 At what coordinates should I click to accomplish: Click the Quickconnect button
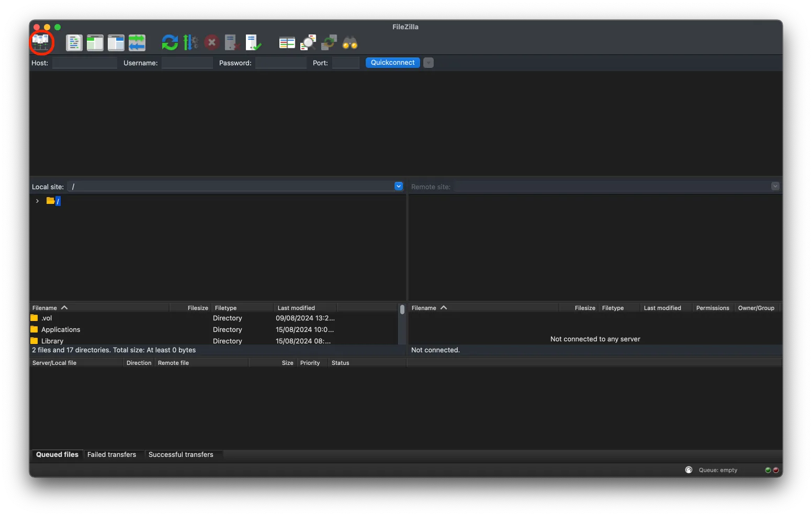coord(393,63)
